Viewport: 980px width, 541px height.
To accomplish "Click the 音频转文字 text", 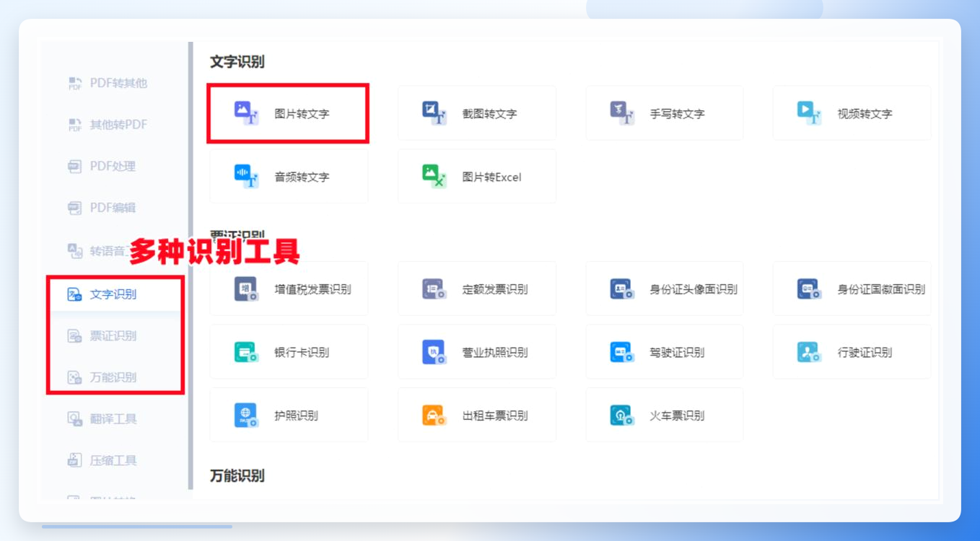I will pyautogui.click(x=302, y=177).
